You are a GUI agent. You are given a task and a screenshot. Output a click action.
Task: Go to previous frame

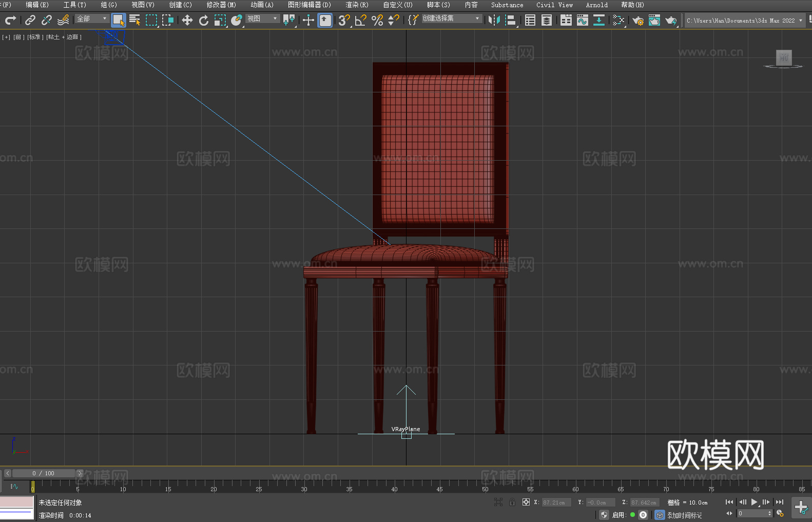click(x=742, y=502)
